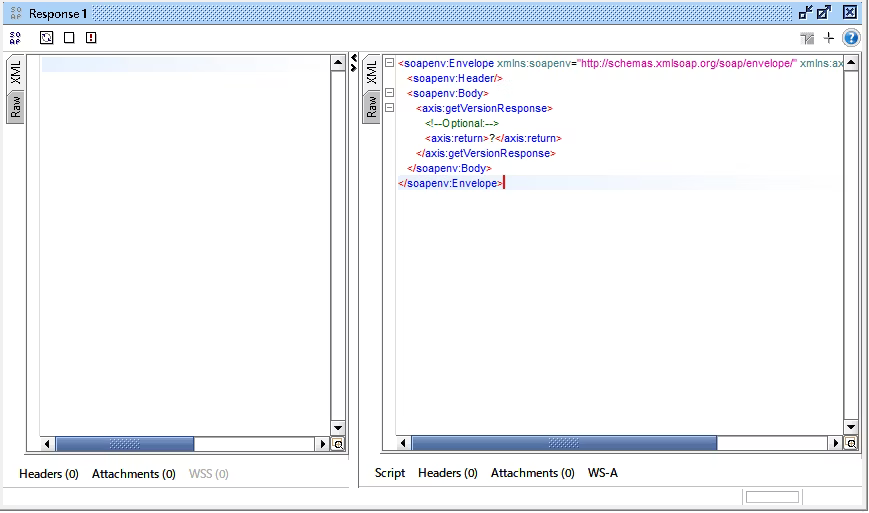Open the WS-A tab
Viewport: 869px width, 513px height.
[602, 473]
